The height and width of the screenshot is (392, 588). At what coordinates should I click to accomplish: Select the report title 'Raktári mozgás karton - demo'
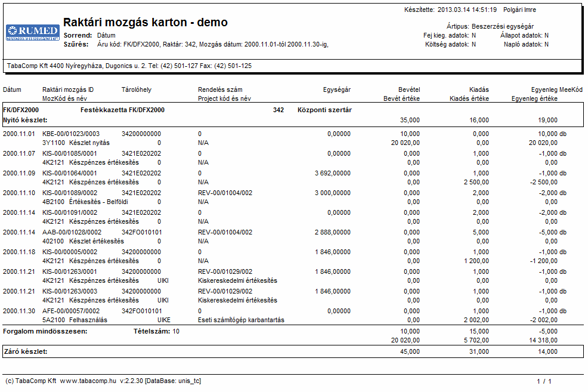click(146, 22)
